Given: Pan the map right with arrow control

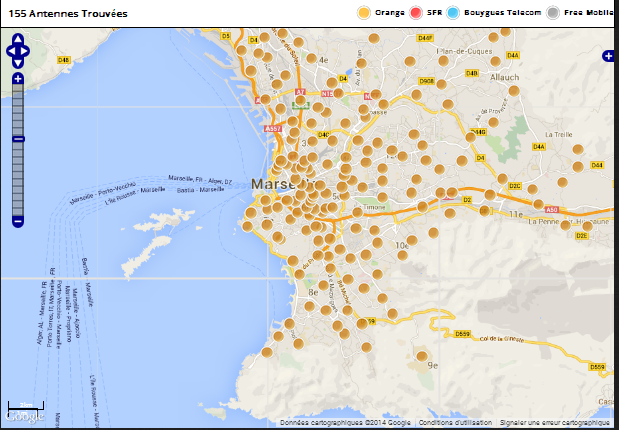Looking at the screenshot, I should pos(27,49).
